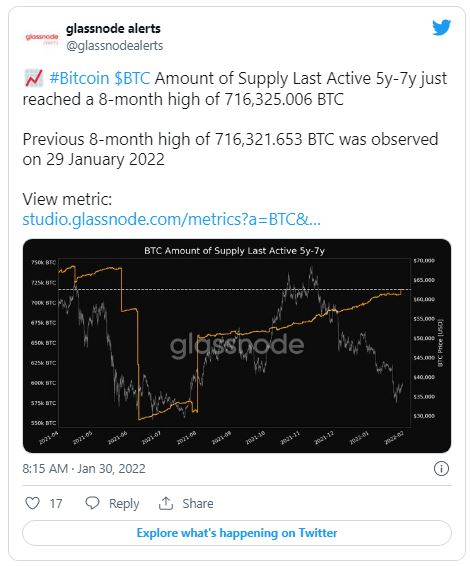
Task: Like the tweet using the heart icon
Action: (x=32, y=503)
